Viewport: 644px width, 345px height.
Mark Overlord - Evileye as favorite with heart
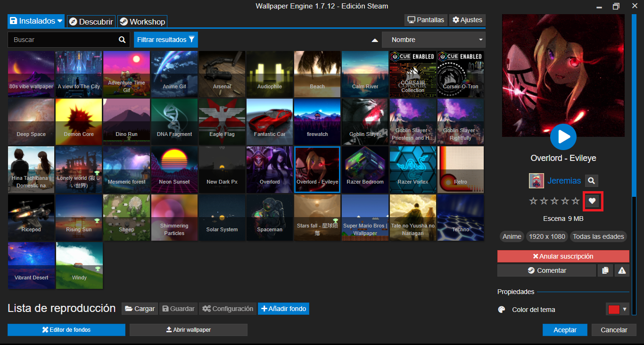(593, 201)
